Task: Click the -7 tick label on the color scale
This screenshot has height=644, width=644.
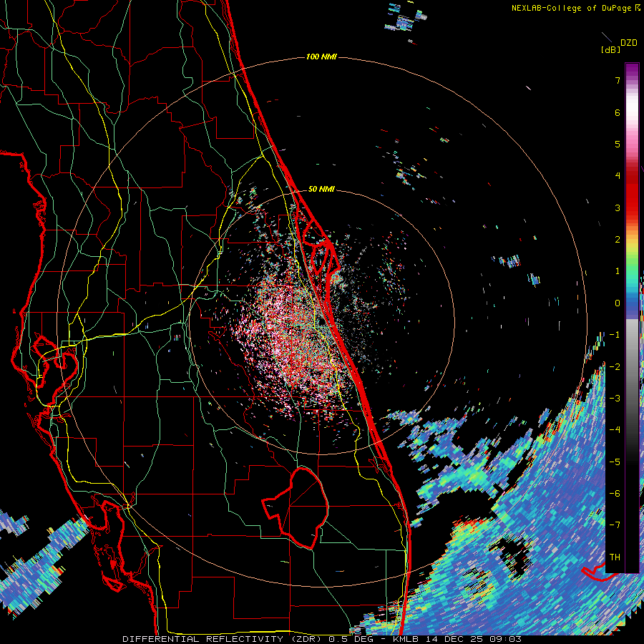Action: [615, 525]
